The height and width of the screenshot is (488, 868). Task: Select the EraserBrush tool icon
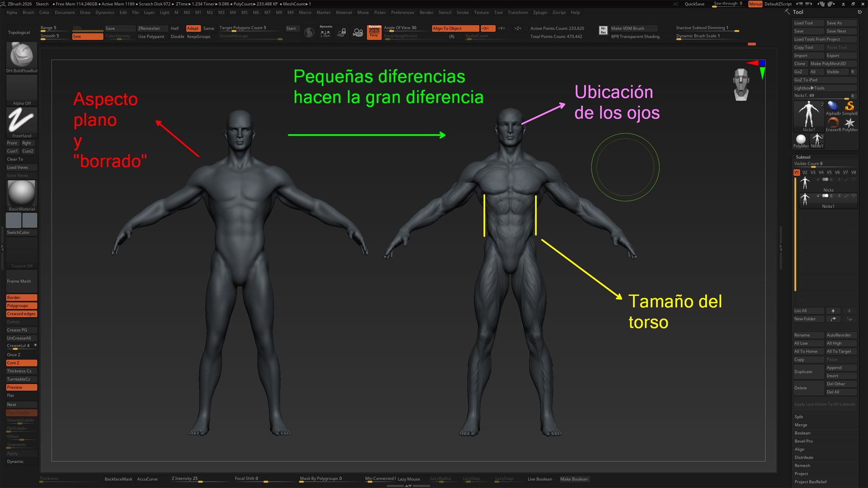[x=833, y=123]
